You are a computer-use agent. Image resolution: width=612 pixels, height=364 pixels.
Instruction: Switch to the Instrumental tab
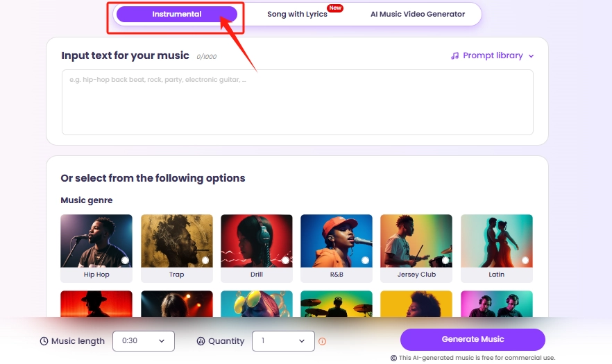tap(177, 14)
